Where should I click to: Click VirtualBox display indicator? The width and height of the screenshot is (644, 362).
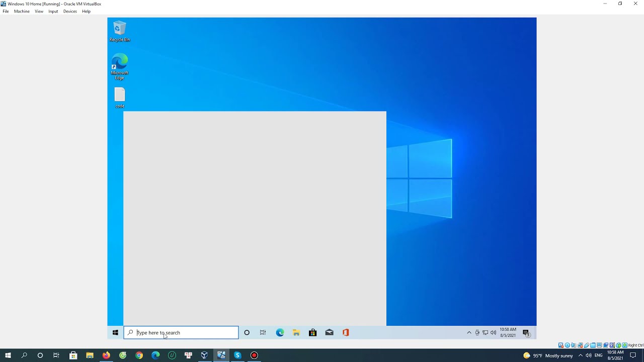pyautogui.click(x=599, y=345)
